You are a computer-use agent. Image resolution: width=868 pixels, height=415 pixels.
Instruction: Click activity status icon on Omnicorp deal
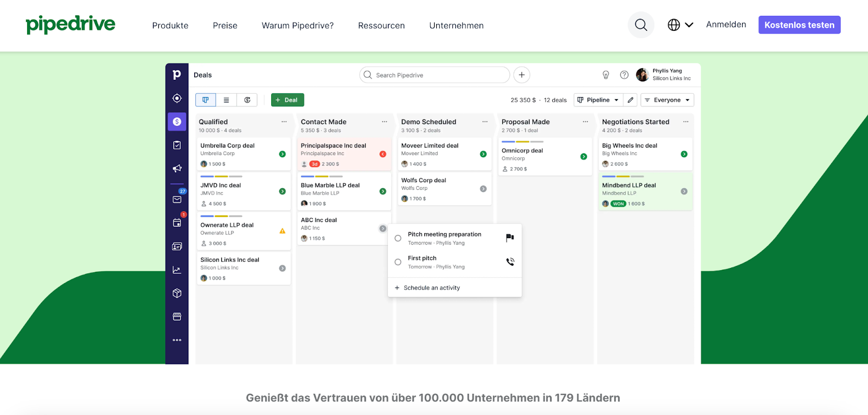[x=584, y=157]
